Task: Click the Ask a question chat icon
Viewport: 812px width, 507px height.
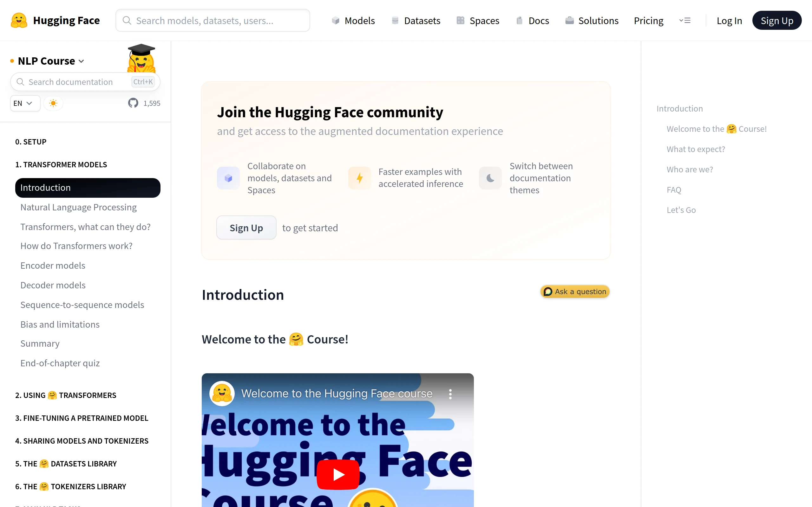Action: pyautogui.click(x=547, y=292)
